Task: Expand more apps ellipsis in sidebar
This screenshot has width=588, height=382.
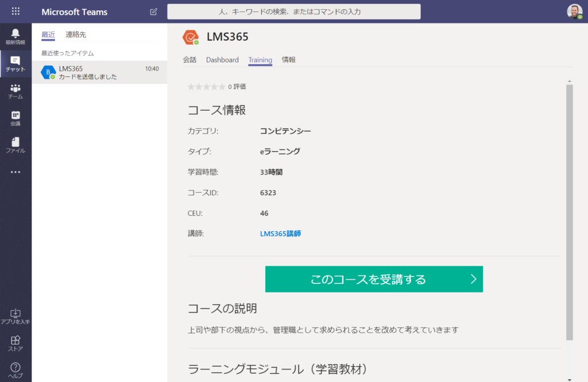Action: [x=16, y=172]
